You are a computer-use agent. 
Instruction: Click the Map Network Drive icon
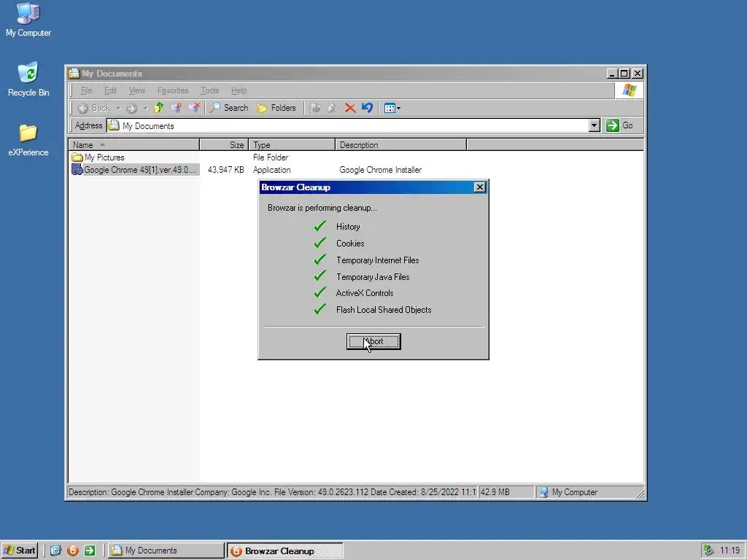coord(177,108)
